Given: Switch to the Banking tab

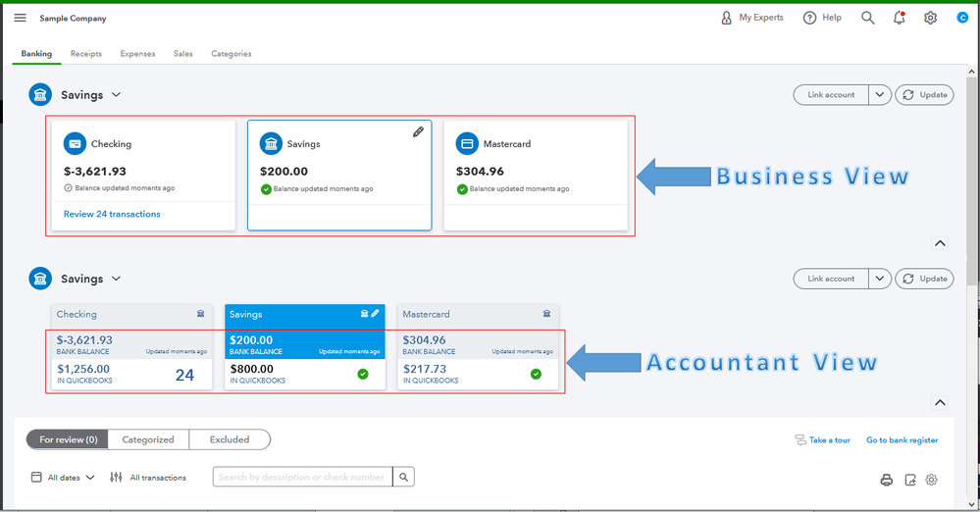Looking at the screenshot, I should [36, 54].
